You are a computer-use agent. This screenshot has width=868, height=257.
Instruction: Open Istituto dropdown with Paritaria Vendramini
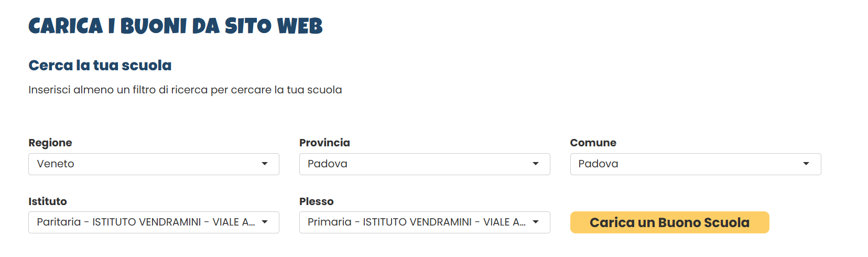point(154,222)
